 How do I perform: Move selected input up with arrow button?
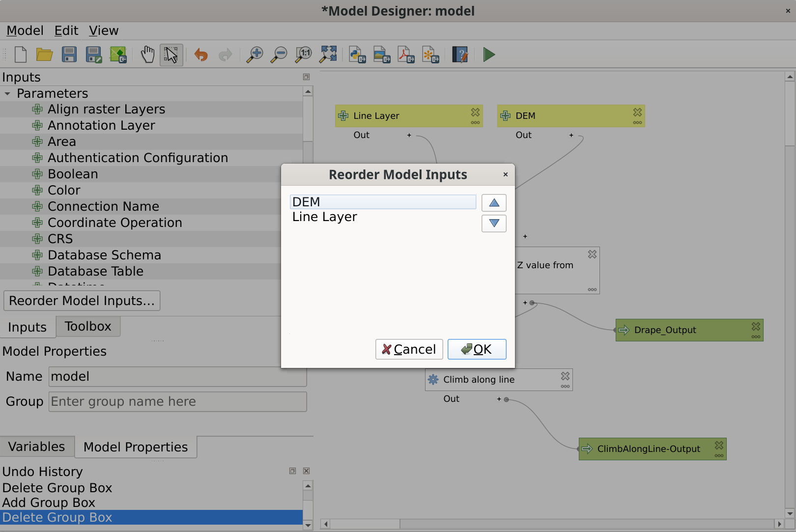[x=494, y=203]
